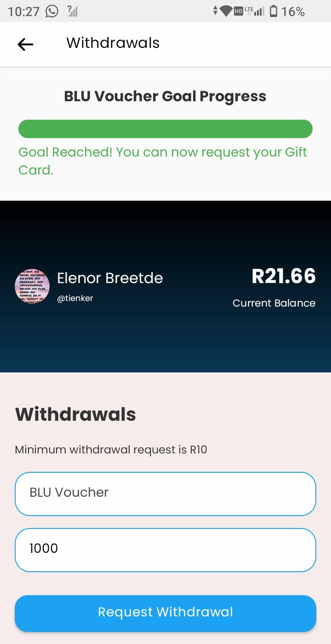
Task: Tap the HD call indicator icon
Action: click(x=239, y=11)
